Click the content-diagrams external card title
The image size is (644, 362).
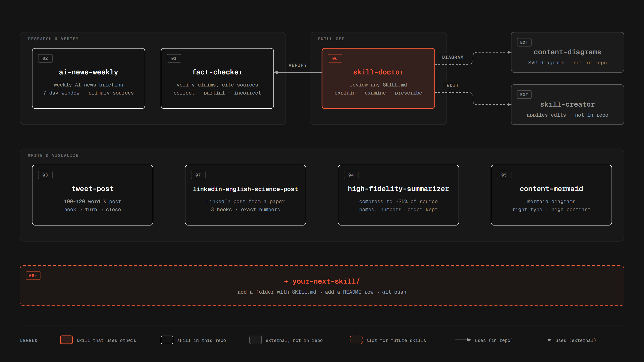pyautogui.click(x=567, y=52)
